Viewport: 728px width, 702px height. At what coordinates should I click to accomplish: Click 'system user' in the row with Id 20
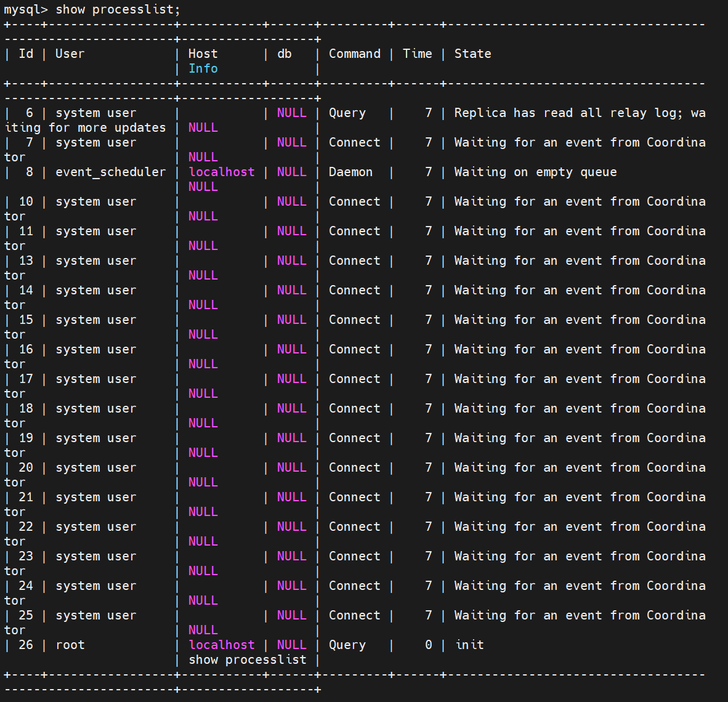[95, 468]
